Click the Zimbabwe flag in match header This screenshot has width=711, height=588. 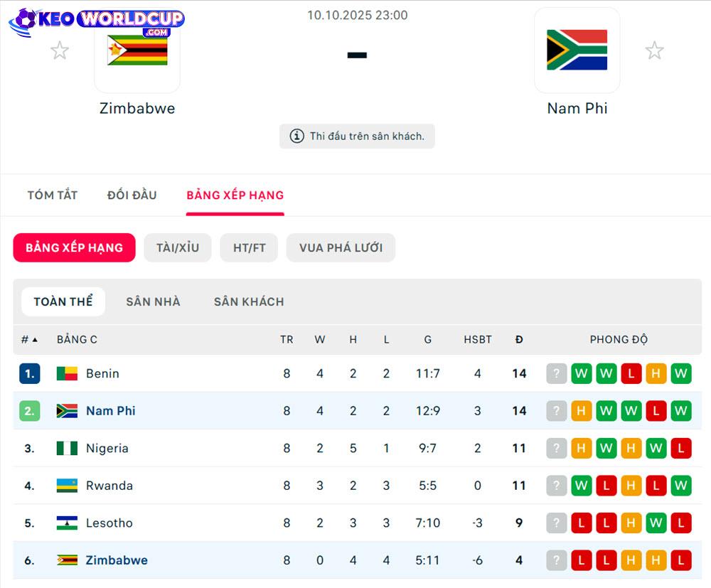point(137,50)
